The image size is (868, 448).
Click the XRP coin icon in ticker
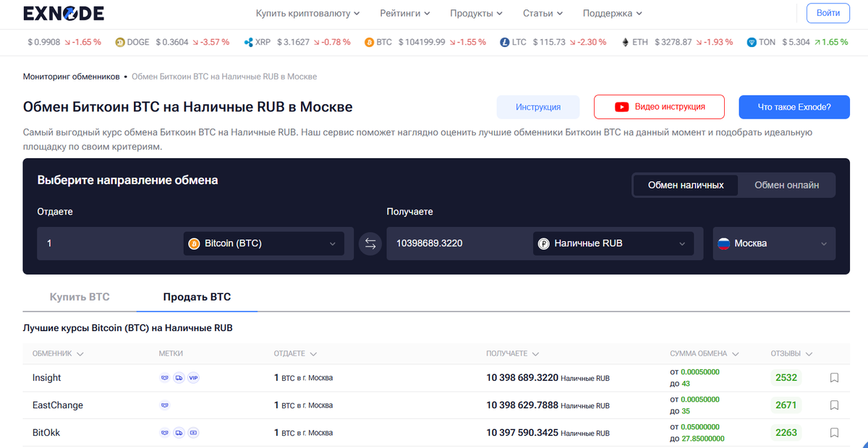click(249, 43)
